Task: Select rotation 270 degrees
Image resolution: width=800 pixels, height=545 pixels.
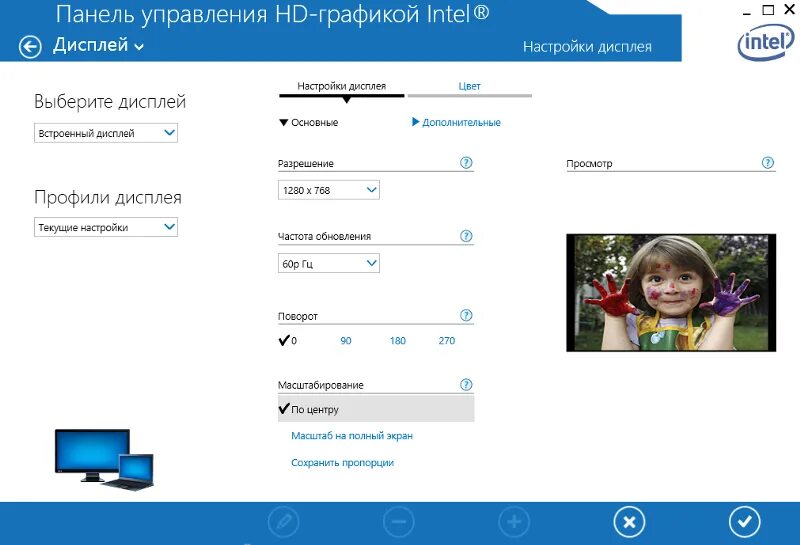Action: coord(446,340)
